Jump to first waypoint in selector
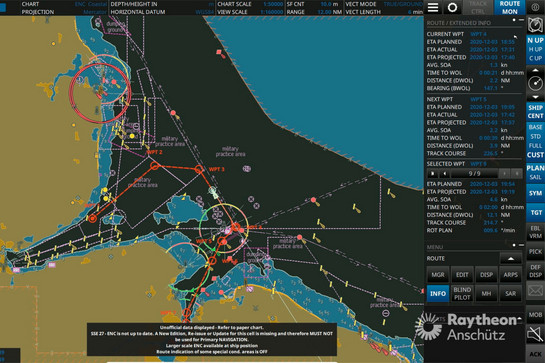The width and height of the screenshot is (545, 363). click(432, 173)
